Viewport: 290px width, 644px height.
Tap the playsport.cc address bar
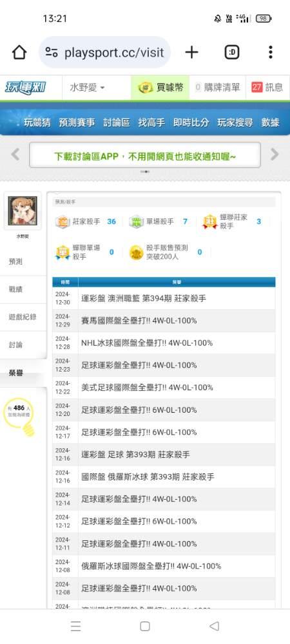click(105, 52)
